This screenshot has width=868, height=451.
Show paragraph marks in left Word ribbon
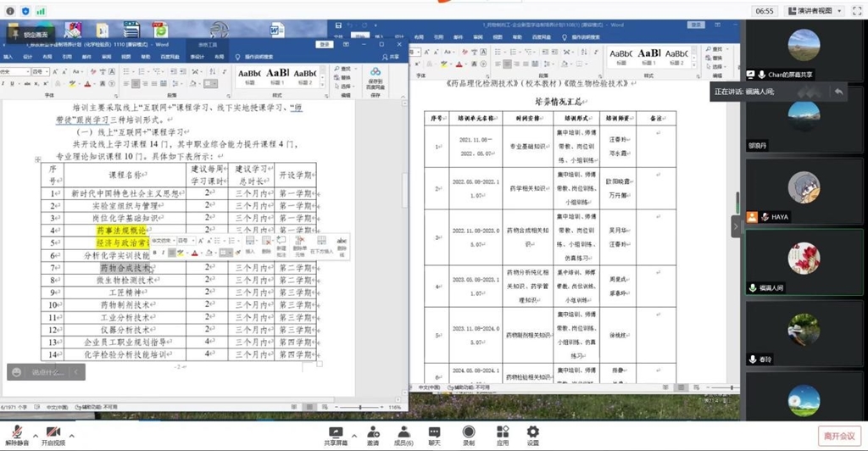(x=224, y=72)
